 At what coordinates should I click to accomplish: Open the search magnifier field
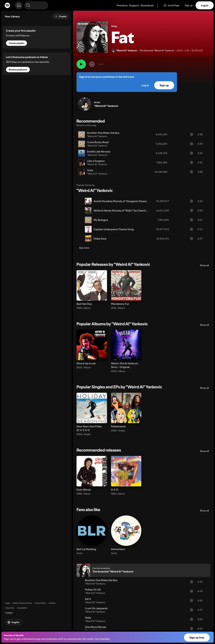pyautogui.click(x=36, y=5)
